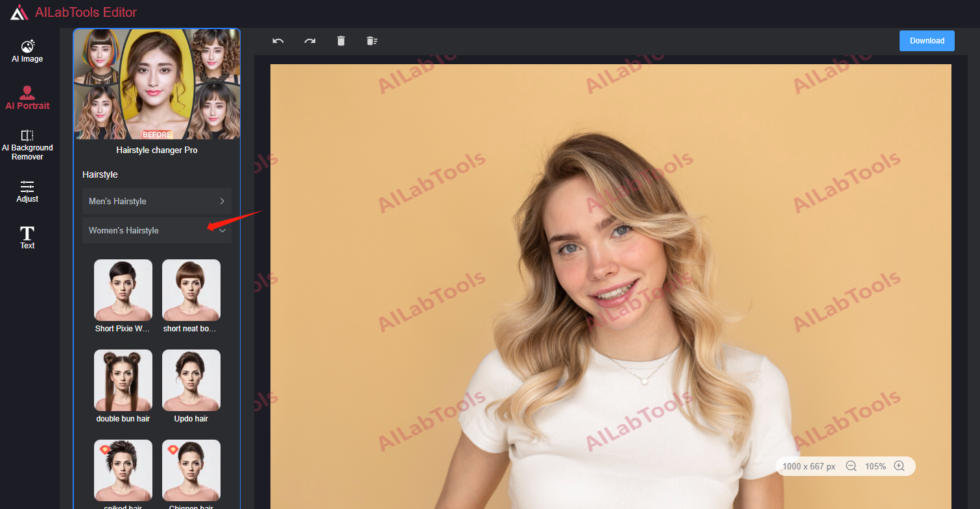
Task: Choose the short neat bob hairstyle
Action: pos(191,290)
